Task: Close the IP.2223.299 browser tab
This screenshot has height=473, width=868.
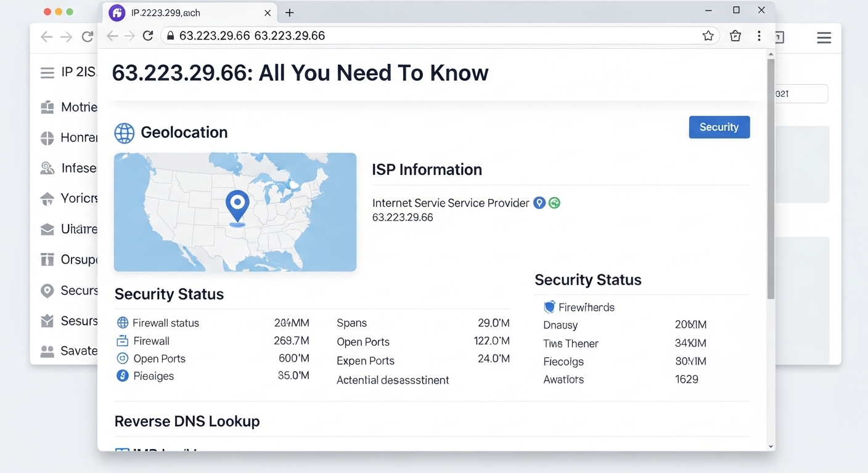Action: click(268, 12)
